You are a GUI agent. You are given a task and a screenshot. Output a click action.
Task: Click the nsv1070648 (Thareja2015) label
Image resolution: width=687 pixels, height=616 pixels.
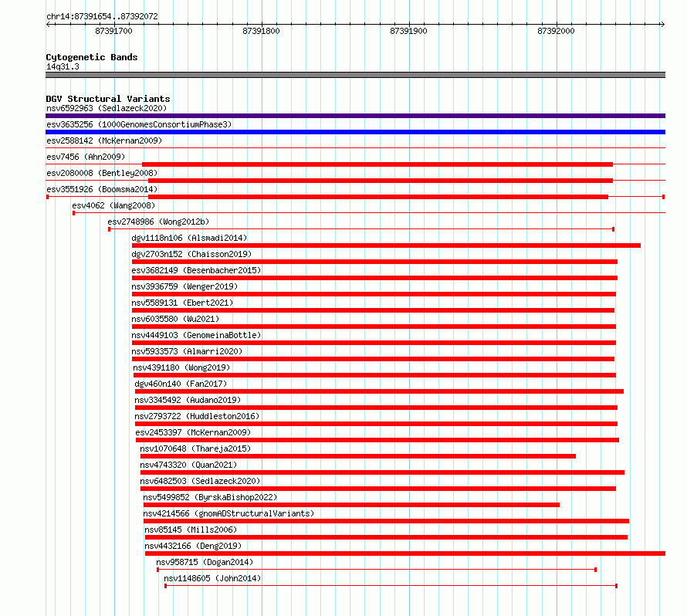pos(195,448)
